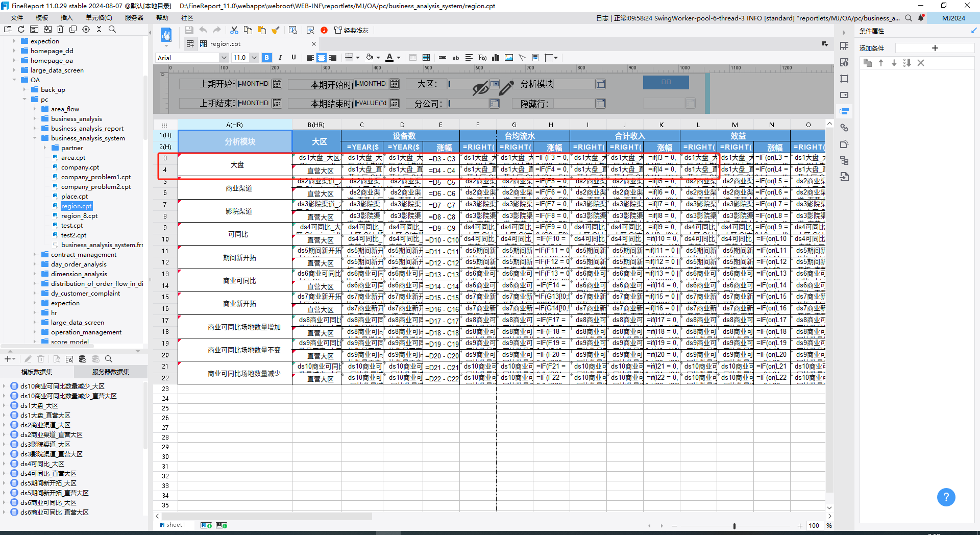This screenshot has height=535, width=980.
Task: Insert image using the picture icon
Action: pos(509,58)
